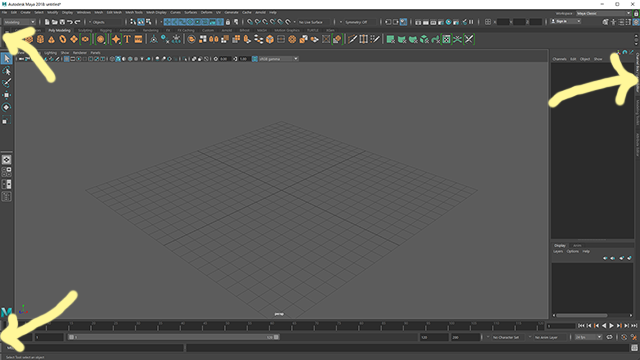Click the Save Scene icon

(x=62, y=22)
